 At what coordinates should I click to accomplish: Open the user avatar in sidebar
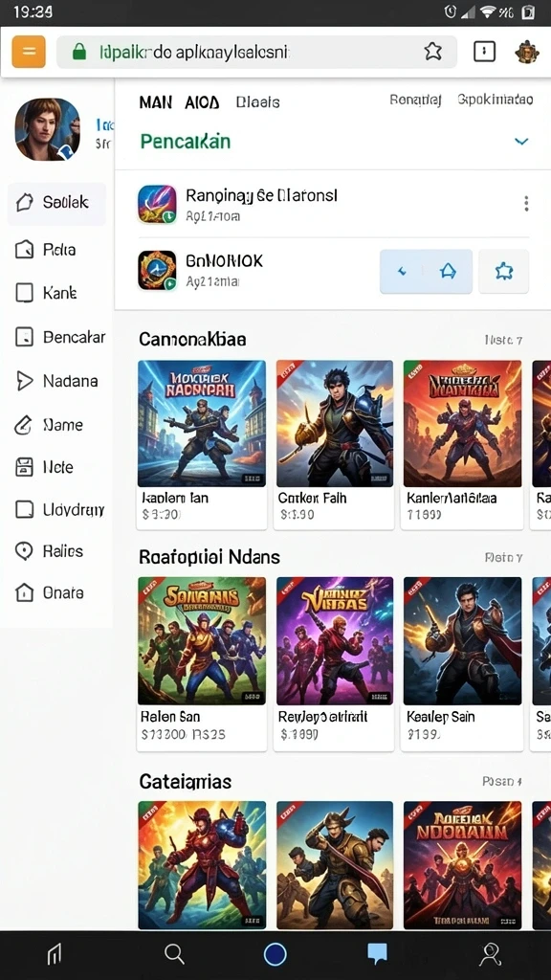coord(48,129)
